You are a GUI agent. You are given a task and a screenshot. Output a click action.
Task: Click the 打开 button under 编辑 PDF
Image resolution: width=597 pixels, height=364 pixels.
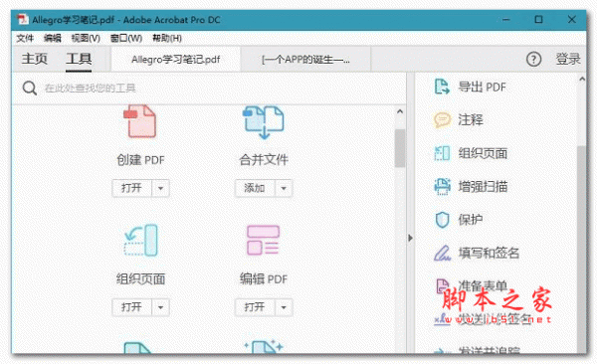click(x=255, y=307)
